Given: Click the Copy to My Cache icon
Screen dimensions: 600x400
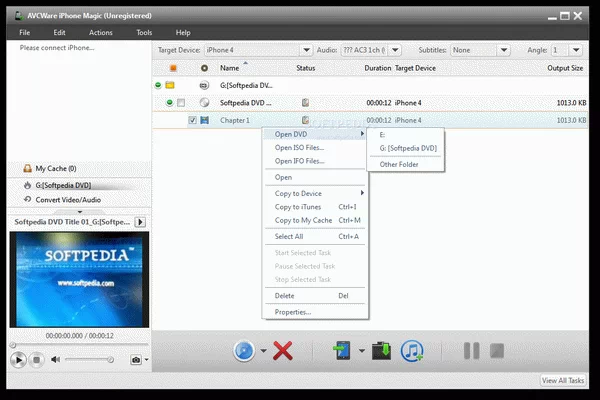Looking at the screenshot, I should tap(381, 351).
